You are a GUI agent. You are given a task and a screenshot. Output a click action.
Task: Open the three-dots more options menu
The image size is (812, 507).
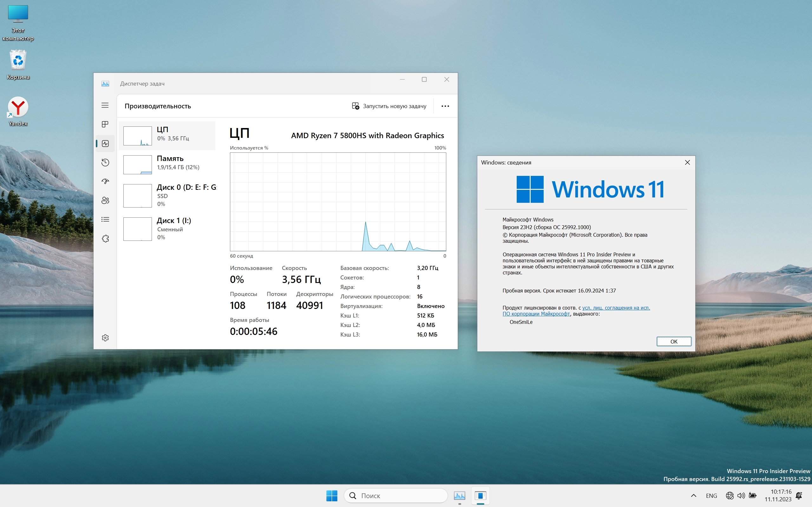pyautogui.click(x=445, y=106)
